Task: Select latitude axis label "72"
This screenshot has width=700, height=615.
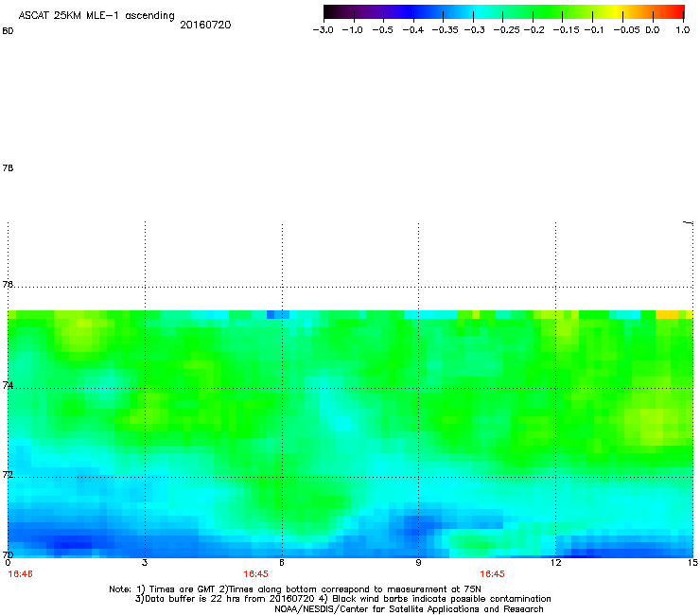Action: pyautogui.click(x=8, y=474)
